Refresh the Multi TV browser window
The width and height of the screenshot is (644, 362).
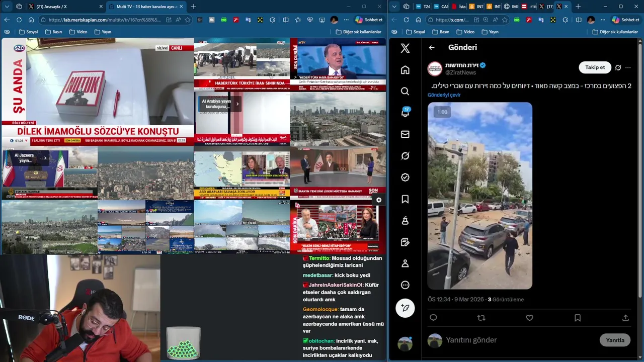pos(19,20)
